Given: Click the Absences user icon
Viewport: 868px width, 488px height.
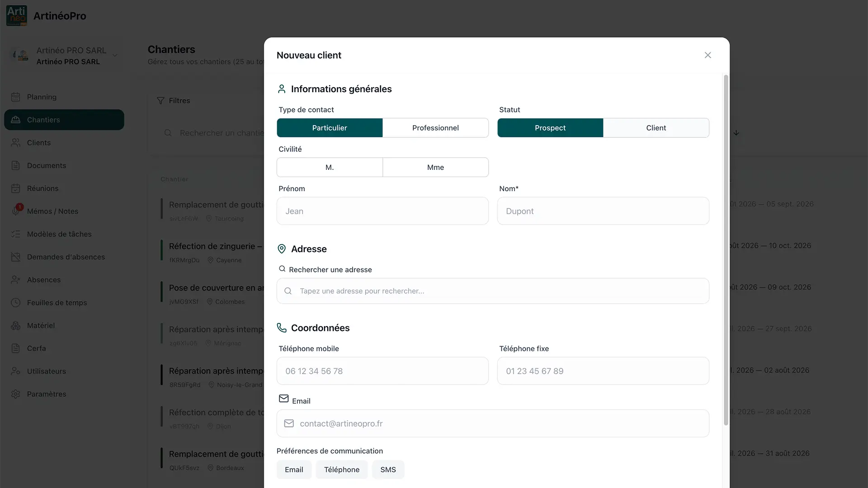Looking at the screenshot, I should (16, 280).
